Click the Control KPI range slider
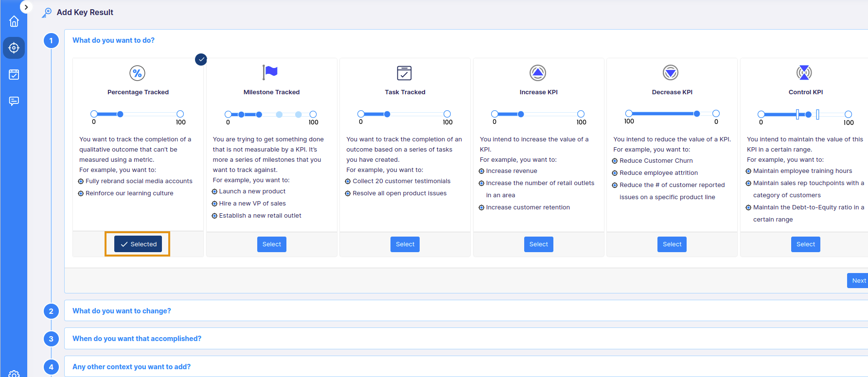 tap(805, 115)
